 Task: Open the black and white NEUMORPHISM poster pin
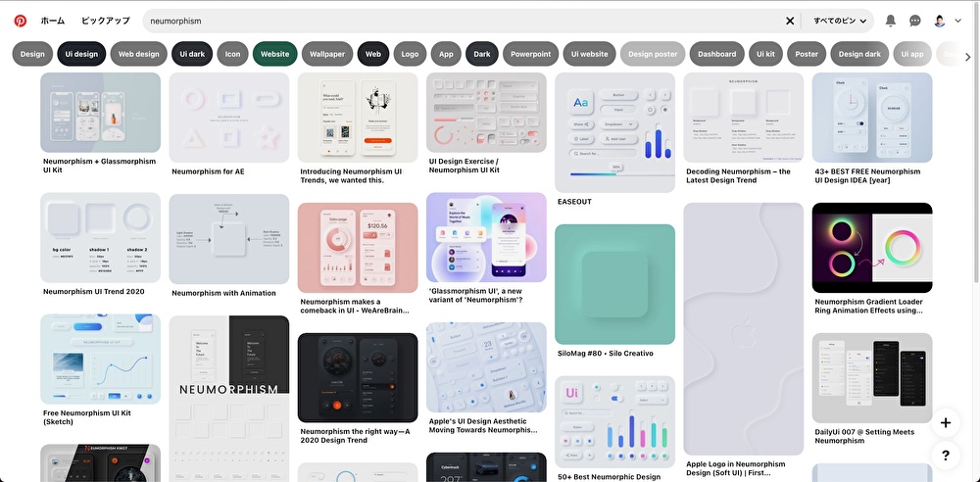click(x=229, y=399)
